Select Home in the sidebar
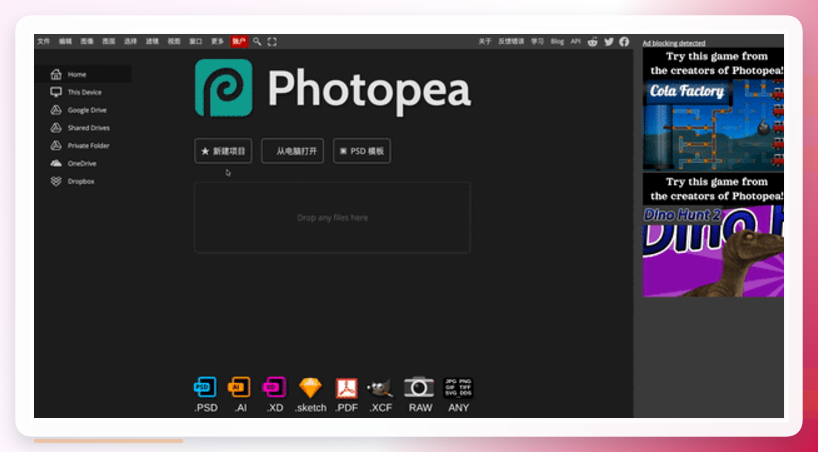 click(x=83, y=74)
